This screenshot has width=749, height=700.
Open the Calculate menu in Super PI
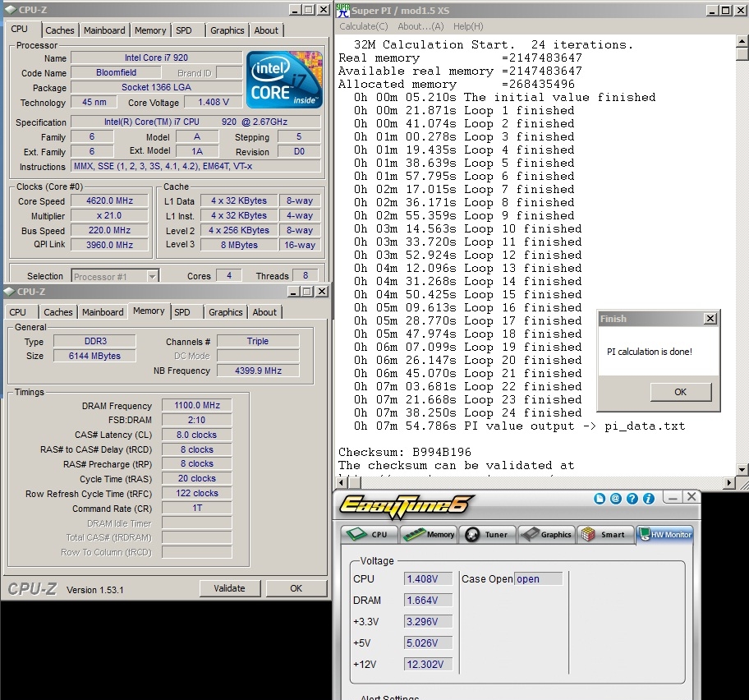click(x=363, y=26)
